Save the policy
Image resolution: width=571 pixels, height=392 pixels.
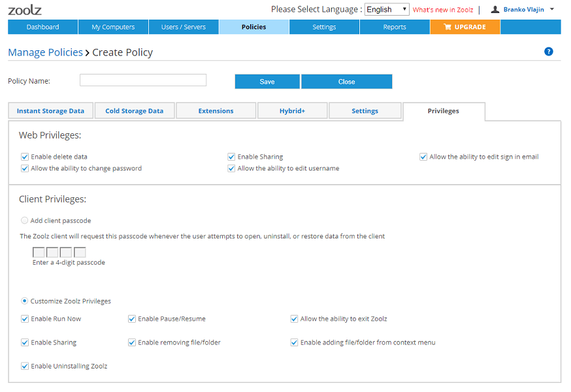pos(267,82)
